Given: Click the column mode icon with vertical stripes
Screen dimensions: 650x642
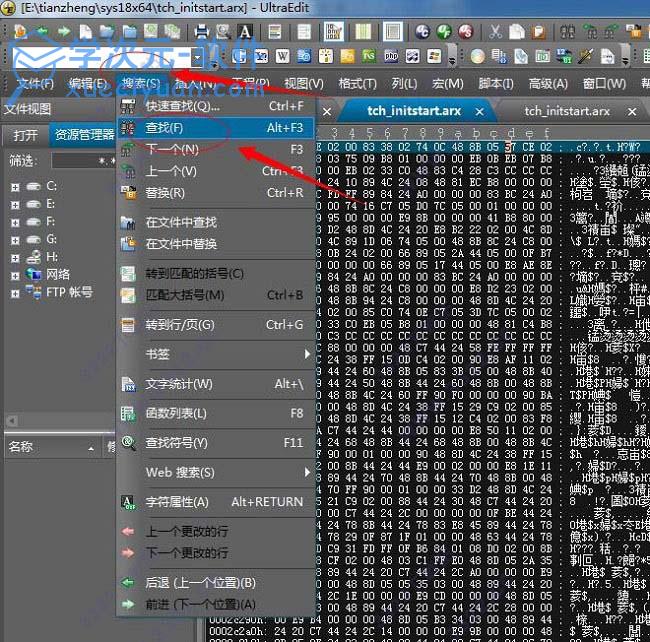Looking at the screenshot, I should 364,31.
